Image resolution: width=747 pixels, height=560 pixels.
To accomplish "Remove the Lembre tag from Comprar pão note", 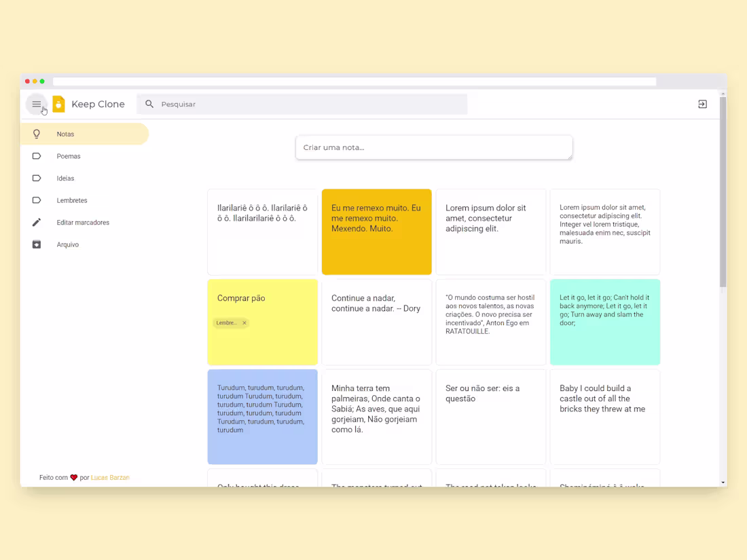I will point(244,322).
